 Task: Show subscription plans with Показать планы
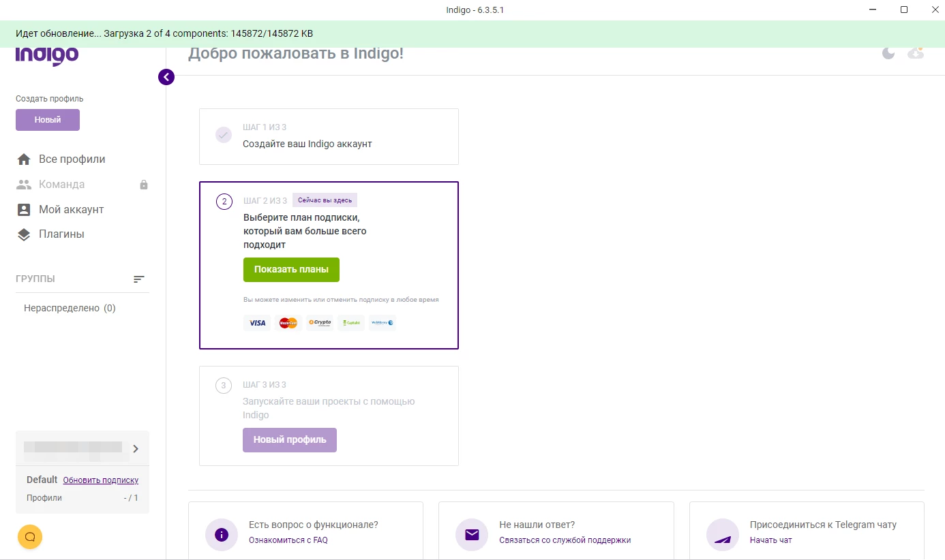tap(291, 270)
